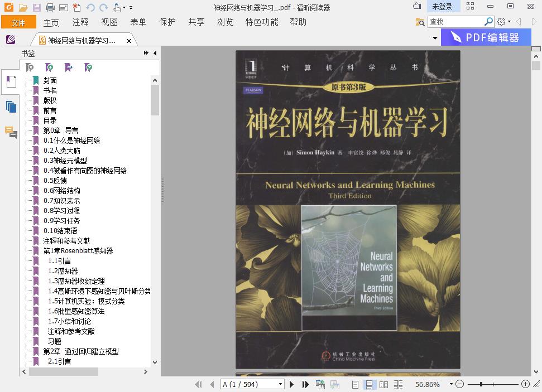Create a new PDF with the starred page icon
The height and width of the screenshot is (392, 542).
pos(76,7)
